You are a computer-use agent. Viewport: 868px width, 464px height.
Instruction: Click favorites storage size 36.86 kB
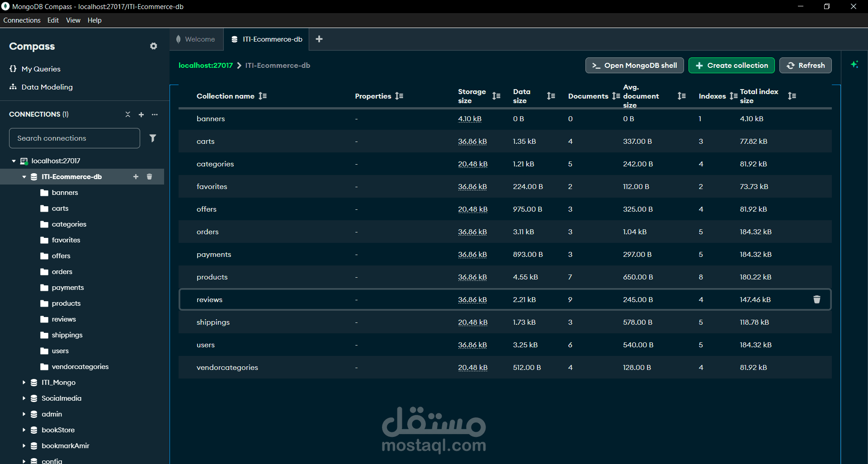click(x=472, y=187)
